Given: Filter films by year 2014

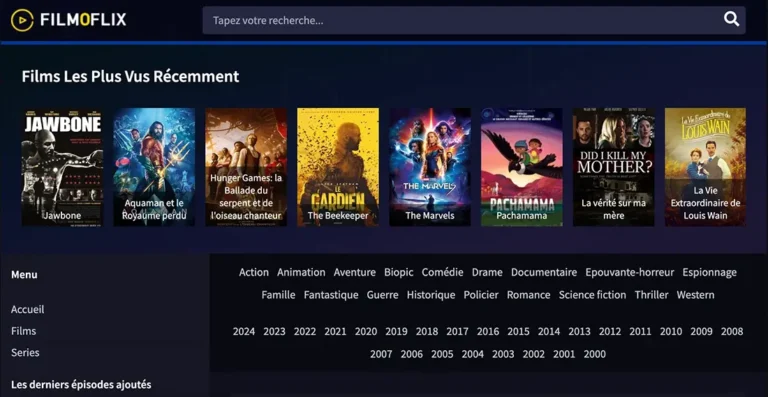Looking at the screenshot, I should [x=549, y=331].
